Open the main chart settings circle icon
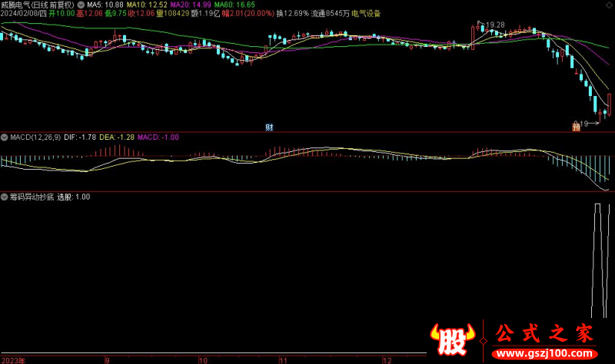This screenshot has height=364, width=615. tap(82, 4)
